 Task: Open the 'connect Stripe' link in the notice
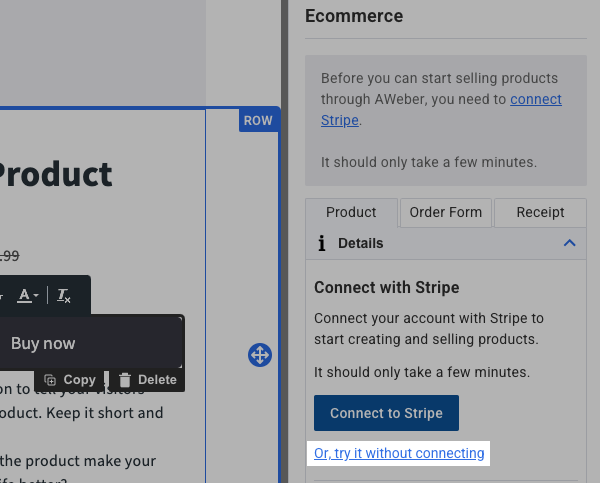tap(535, 100)
